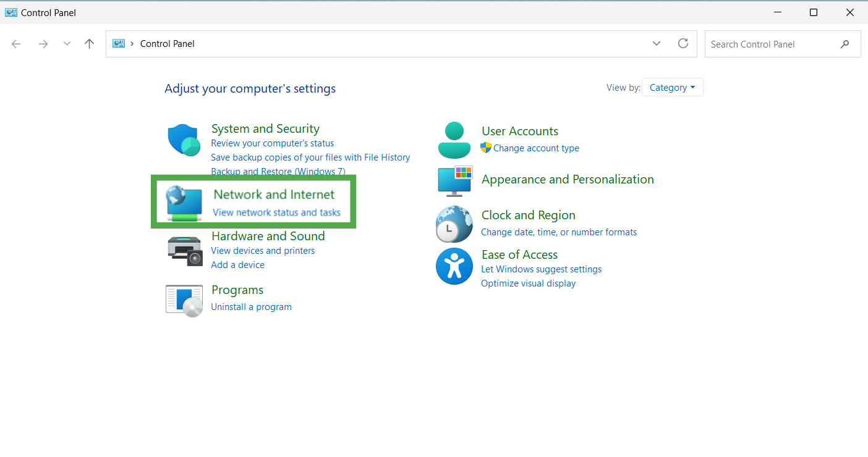
Task: Open the Hardware and Sound printer icon
Action: click(x=185, y=251)
